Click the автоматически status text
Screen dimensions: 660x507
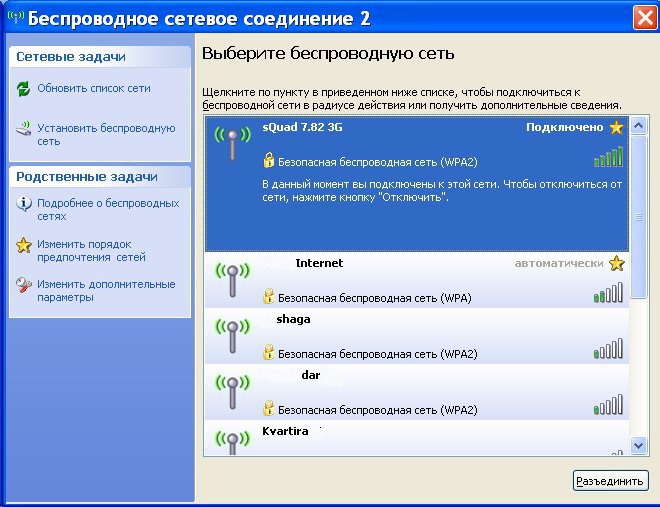click(559, 264)
